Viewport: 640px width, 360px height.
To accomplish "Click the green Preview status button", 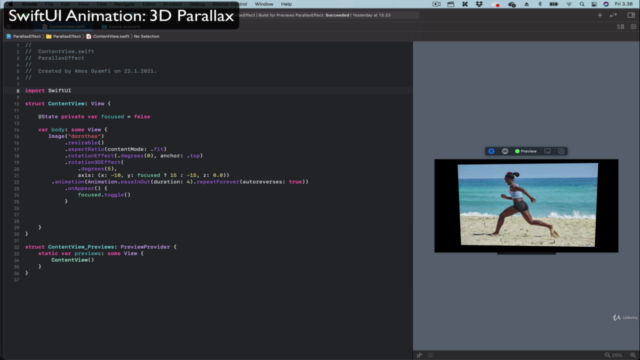I will 526,151.
